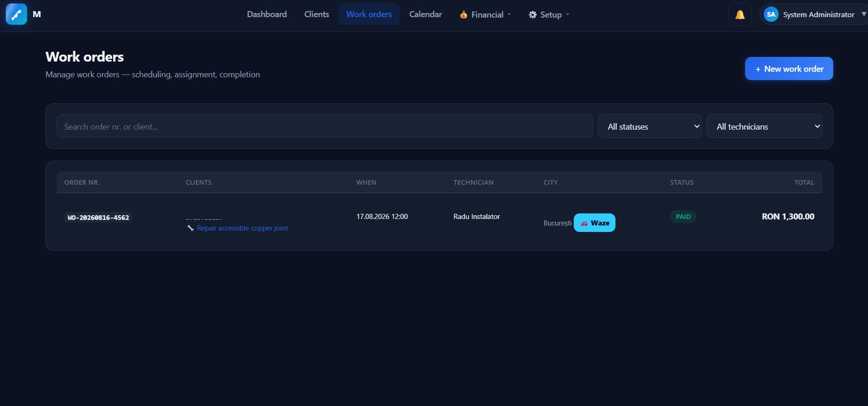Click the TOTAL column header

(x=804, y=182)
